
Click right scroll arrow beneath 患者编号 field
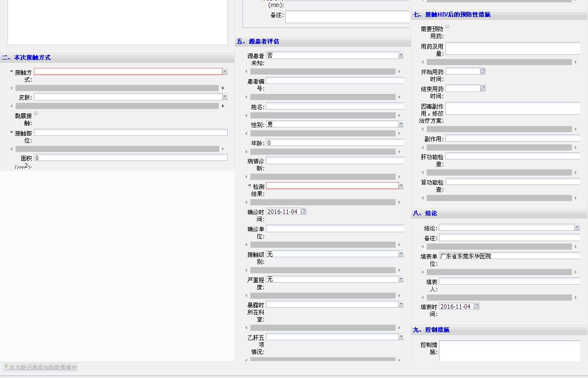399,97
